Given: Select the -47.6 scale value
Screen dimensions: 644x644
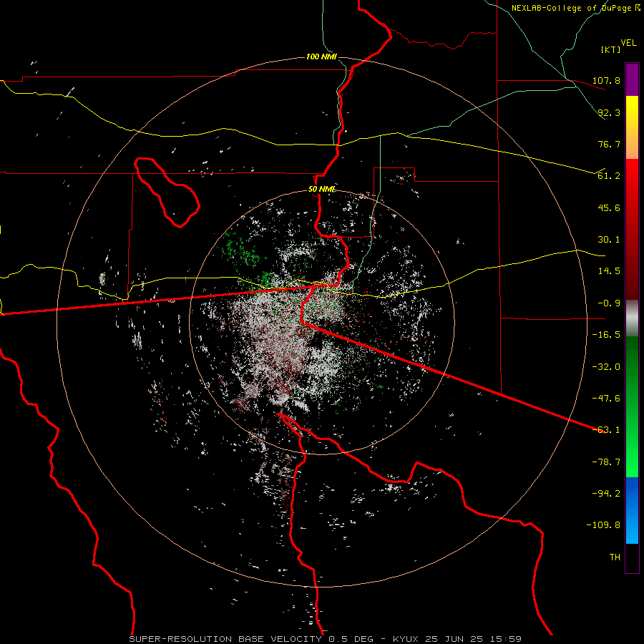Looking at the screenshot, I should tap(606, 399).
